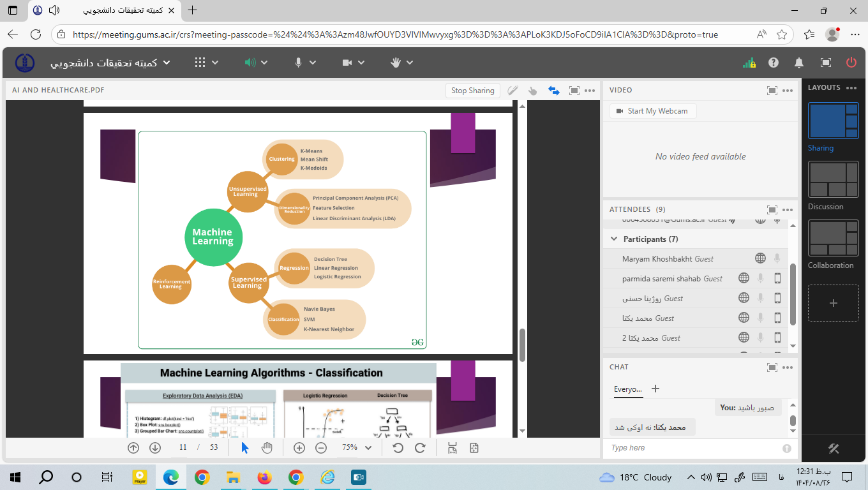
Task: Expand the raise hand status dropdown
Action: (410, 63)
